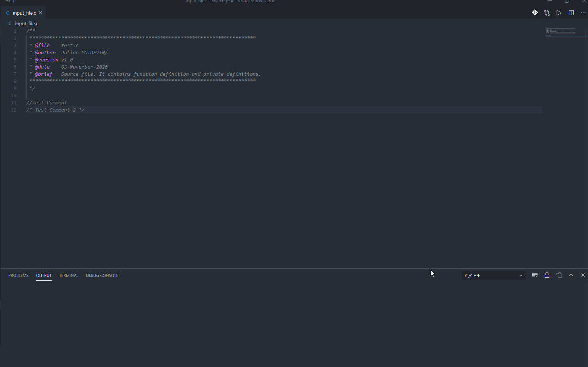
Task: Toggle auto-scrolling lock in Output panel
Action: [547, 275]
